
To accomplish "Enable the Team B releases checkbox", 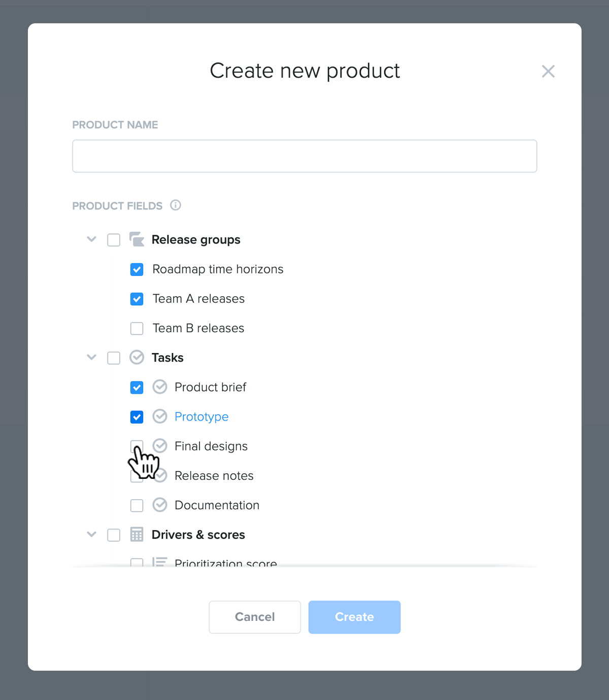I will (x=137, y=328).
